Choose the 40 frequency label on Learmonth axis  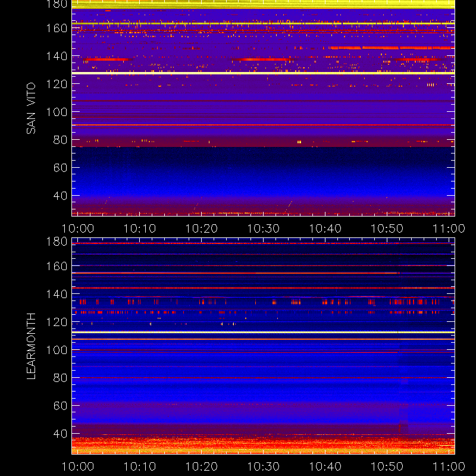pos(60,434)
